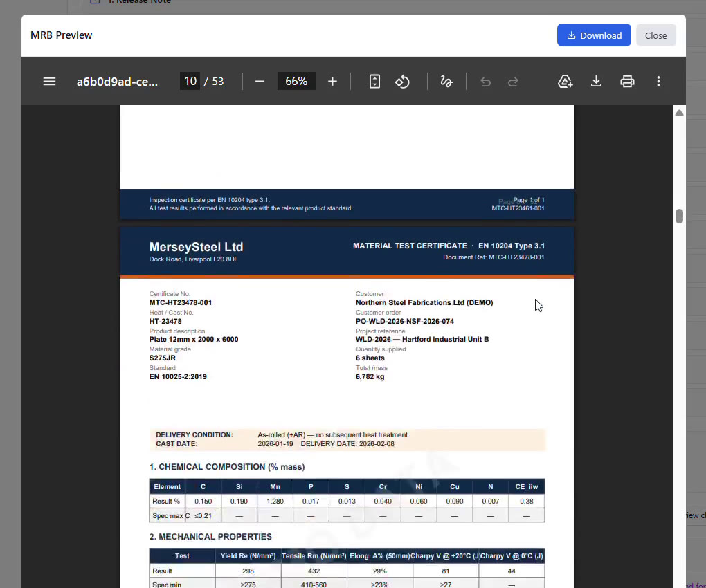Click the elongation result 29%
Viewport: 706px width, 588px height.
coord(379,571)
